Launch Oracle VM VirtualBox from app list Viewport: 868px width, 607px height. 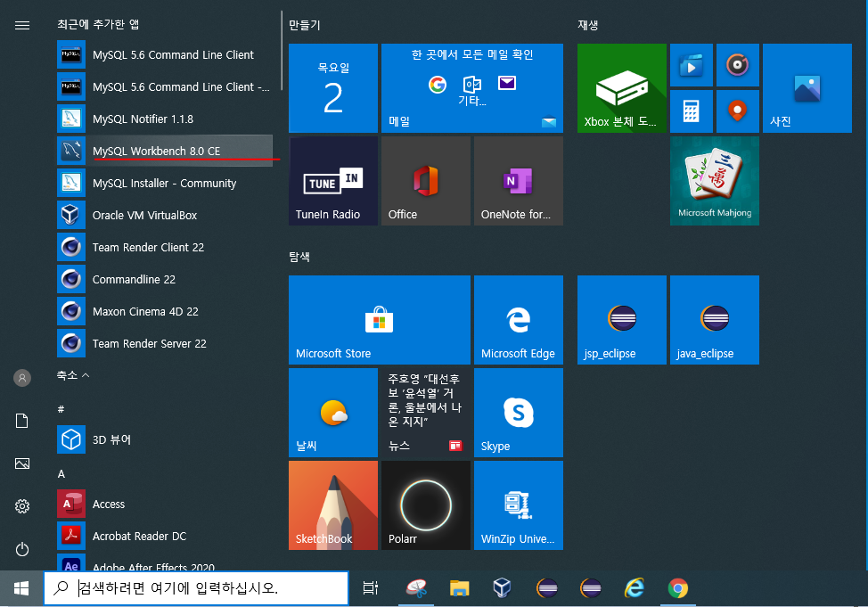coord(164,215)
